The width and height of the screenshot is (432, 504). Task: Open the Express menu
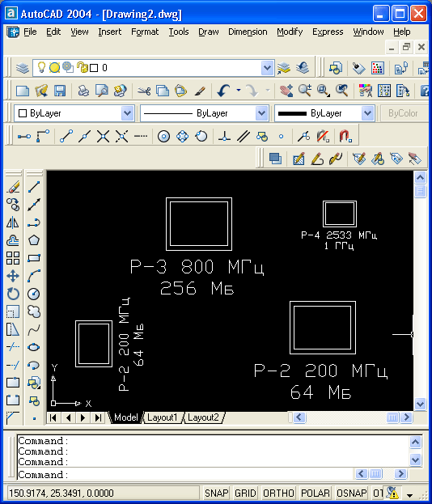click(328, 32)
